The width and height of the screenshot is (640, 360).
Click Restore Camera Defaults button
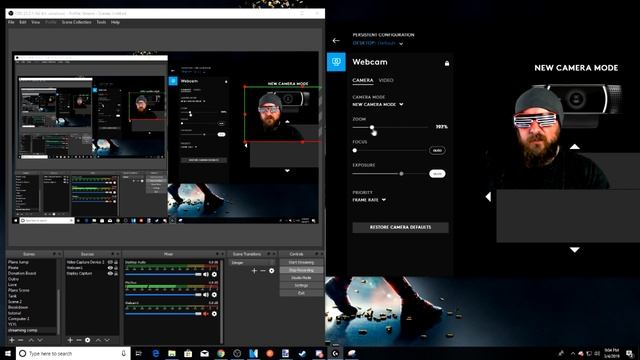[400, 227]
